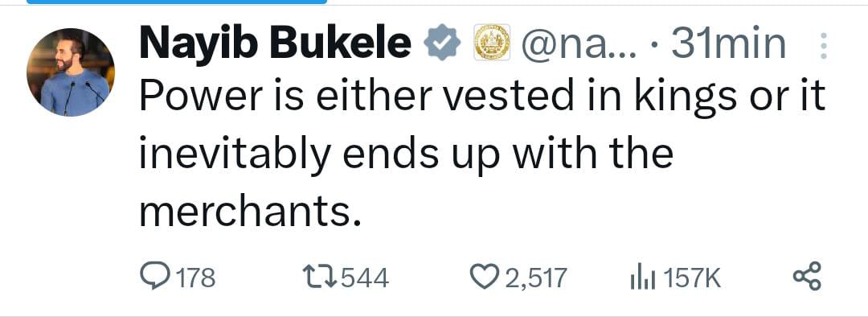Viewport: 868px width, 317px height.
Task: Open profile via Nayib Bukele name
Action: click(x=276, y=44)
